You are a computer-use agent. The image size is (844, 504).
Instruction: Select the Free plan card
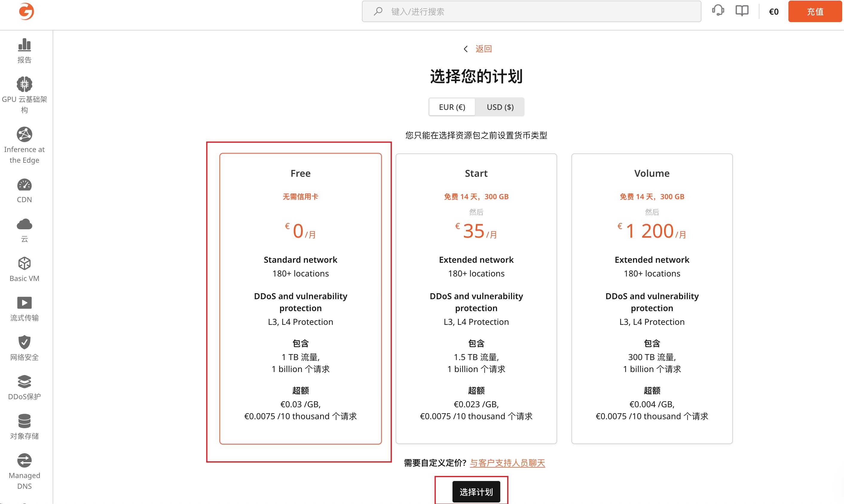coord(300,298)
